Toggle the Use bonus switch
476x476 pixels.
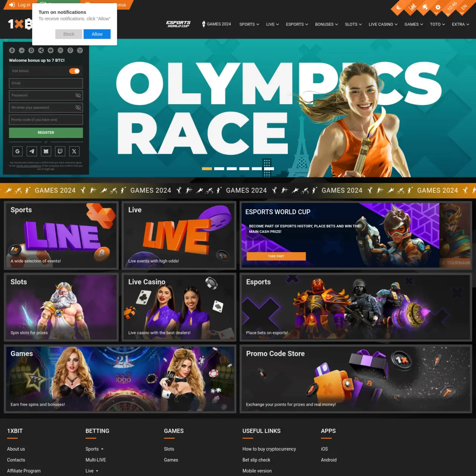click(74, 71)
